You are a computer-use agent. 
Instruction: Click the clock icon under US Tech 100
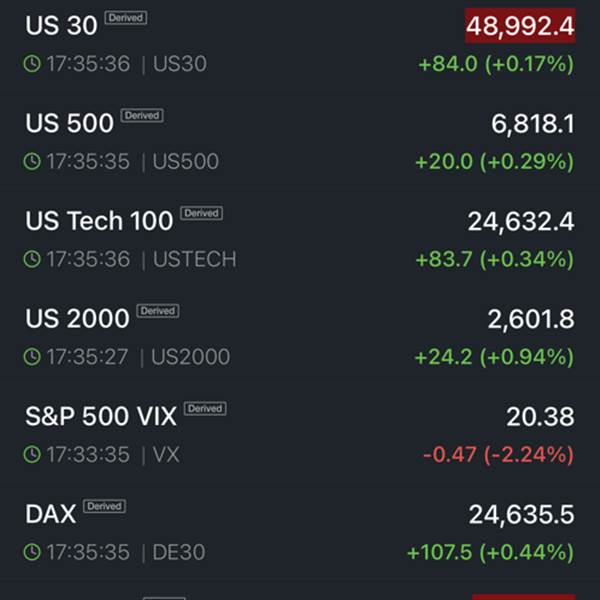point(32,260)
